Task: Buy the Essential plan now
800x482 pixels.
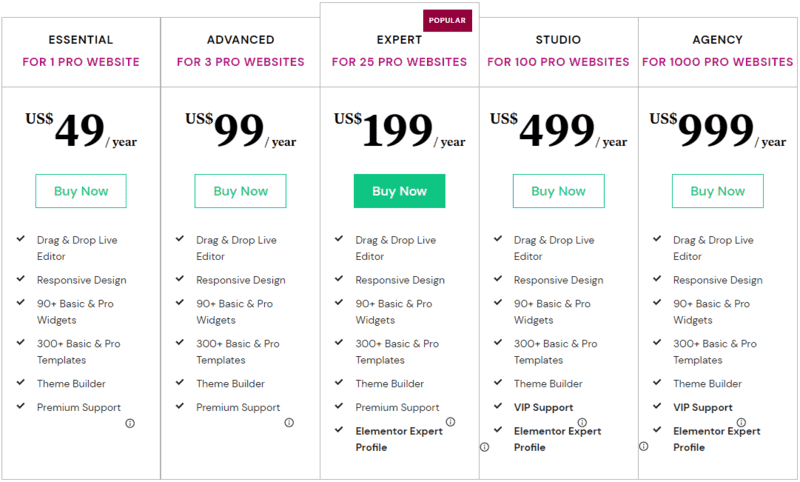Action: coord(81,191)
